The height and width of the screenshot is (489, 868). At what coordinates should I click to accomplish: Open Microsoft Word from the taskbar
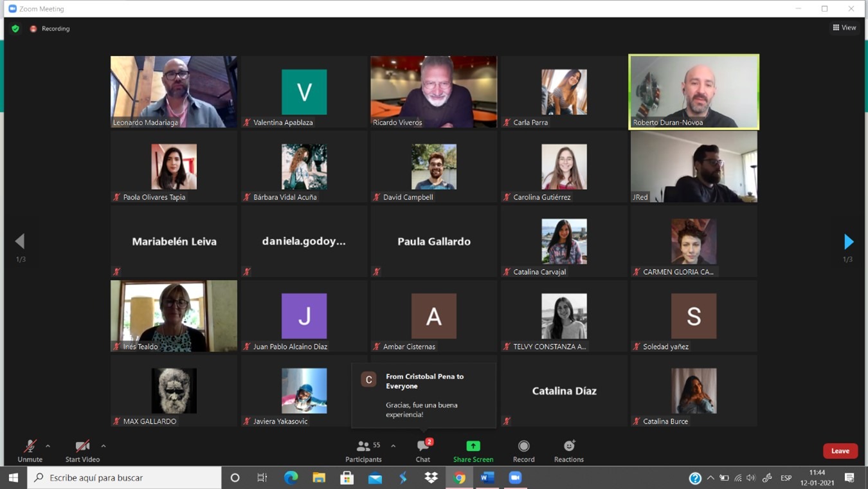(x=487, y=477)
